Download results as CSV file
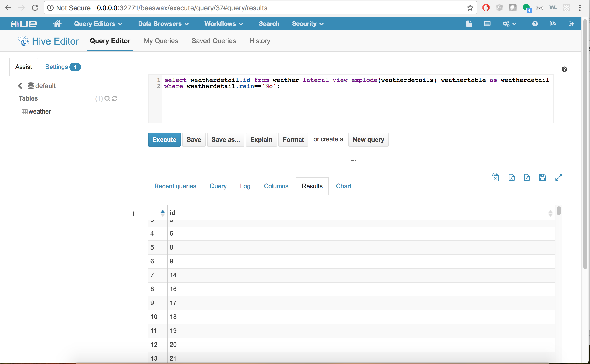Image resolution: width=590 pixels, height=364 pixels. coord(527,177)
